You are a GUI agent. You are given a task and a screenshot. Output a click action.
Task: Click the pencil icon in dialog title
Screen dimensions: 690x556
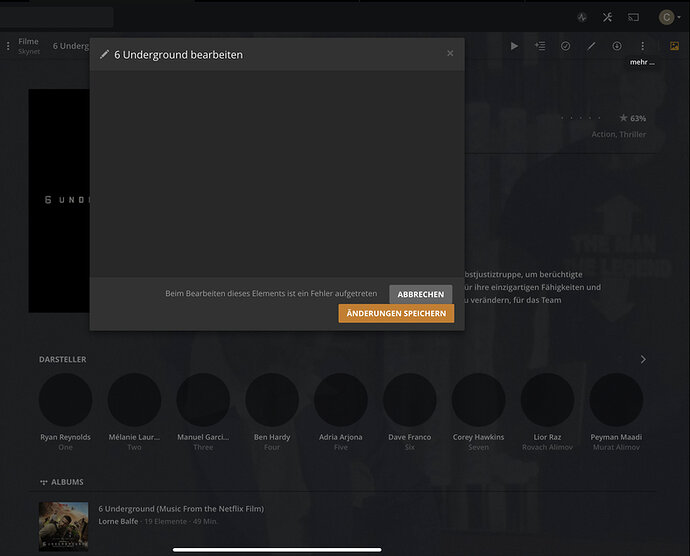pos(104,54)
